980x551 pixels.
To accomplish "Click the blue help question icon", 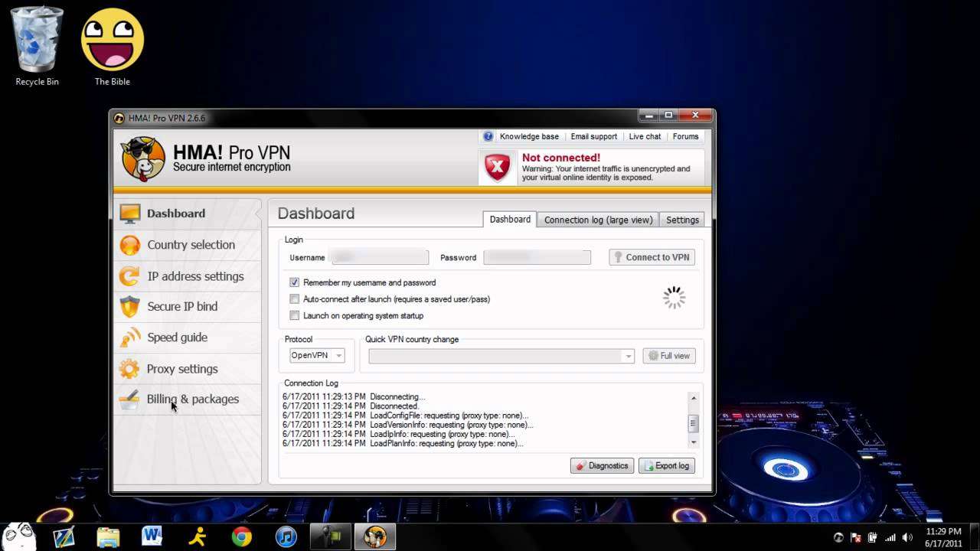I will coord(488,136).
